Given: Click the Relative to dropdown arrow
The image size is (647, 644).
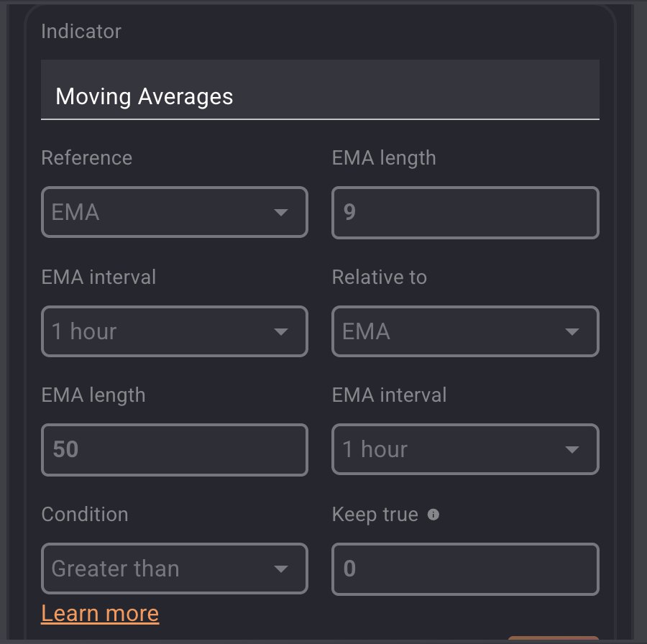Looking at the screenshot, I should point(572,332).
